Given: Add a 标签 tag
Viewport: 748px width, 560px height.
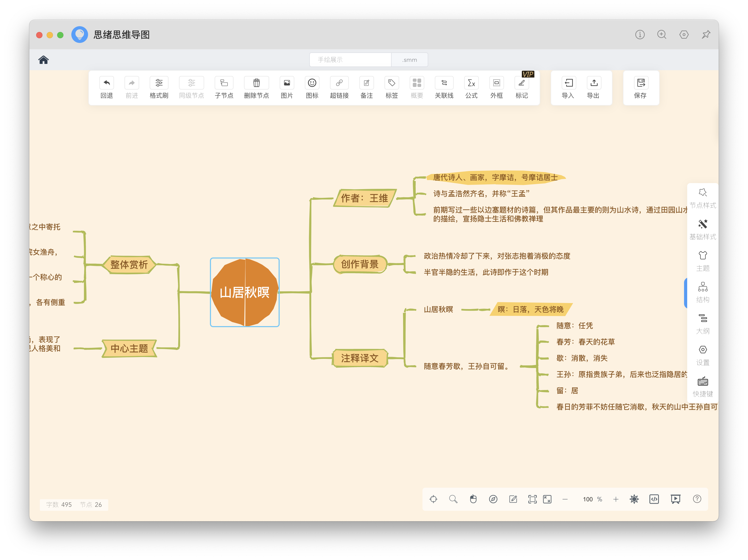Looking at the screenshot, I should (392, 88).
